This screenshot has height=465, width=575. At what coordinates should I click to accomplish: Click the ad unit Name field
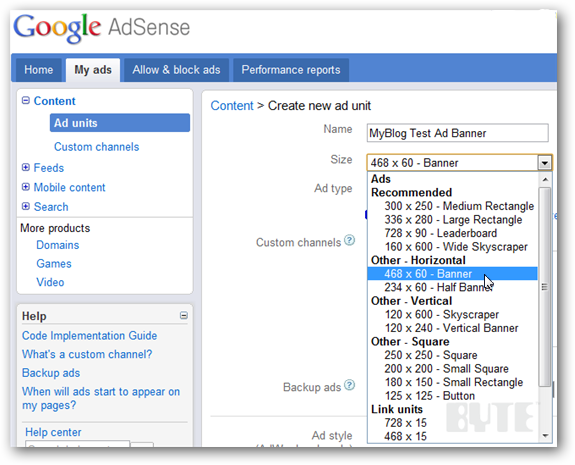[x=457, y=133]
